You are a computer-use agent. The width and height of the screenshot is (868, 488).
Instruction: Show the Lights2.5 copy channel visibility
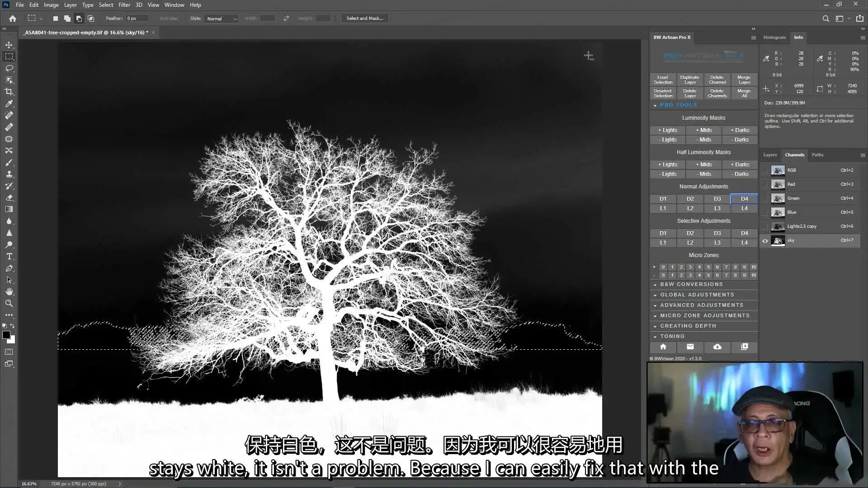[765, 226]
